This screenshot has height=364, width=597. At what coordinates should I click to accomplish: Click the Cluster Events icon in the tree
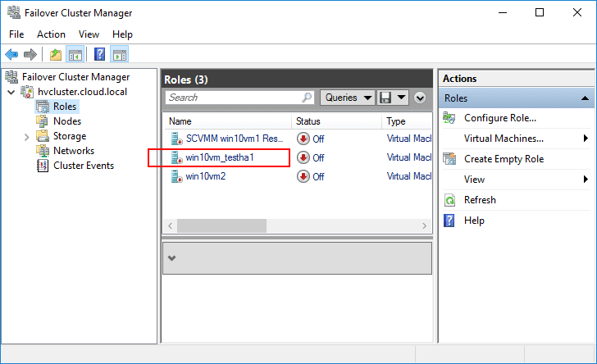[x=43, y=166]
